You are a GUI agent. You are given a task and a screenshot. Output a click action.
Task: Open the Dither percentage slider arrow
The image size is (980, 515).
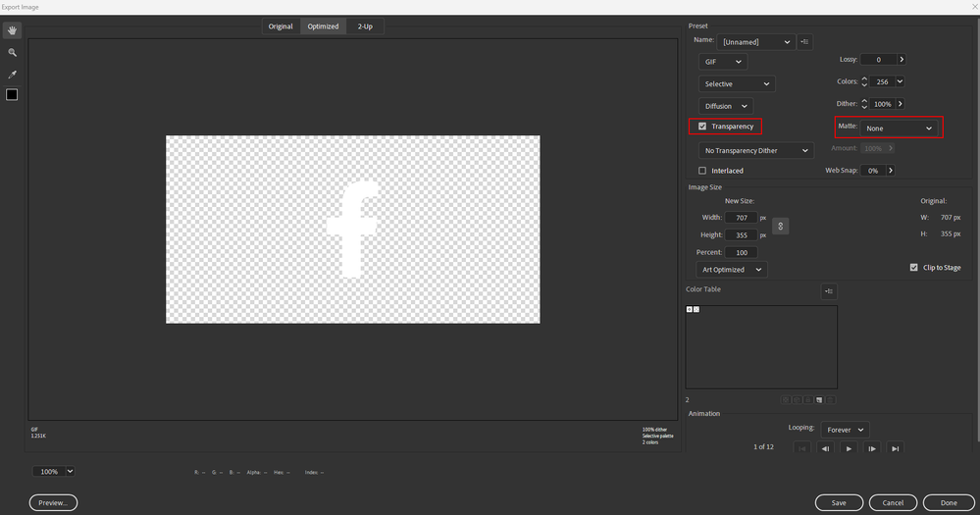coord(900,104)
